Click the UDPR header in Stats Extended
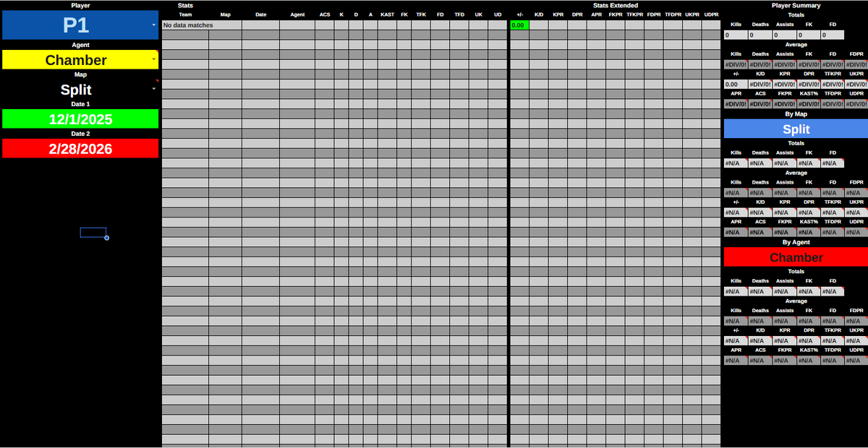 click(x=711, y=14)
